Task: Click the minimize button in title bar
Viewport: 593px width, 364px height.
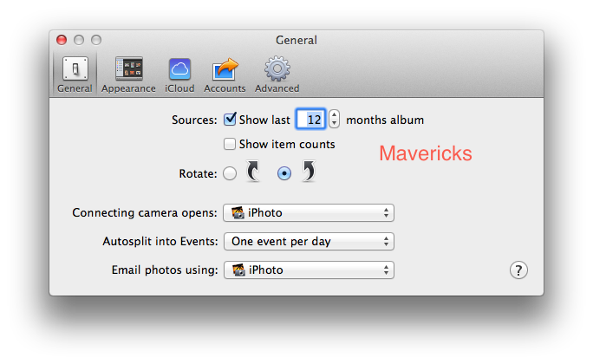Action: [x=79, y=40]
